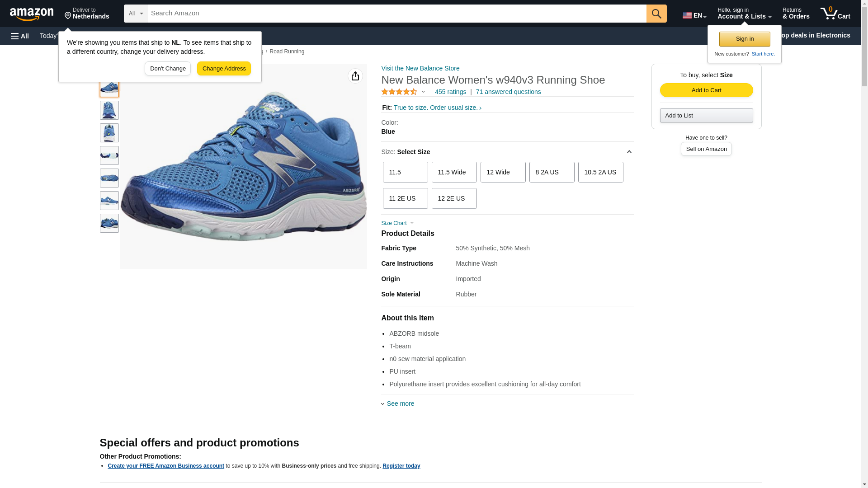Click the Add to Cart button
This screenshot has height=488, width=868.
pyautogui.click(x=706, y=90)
